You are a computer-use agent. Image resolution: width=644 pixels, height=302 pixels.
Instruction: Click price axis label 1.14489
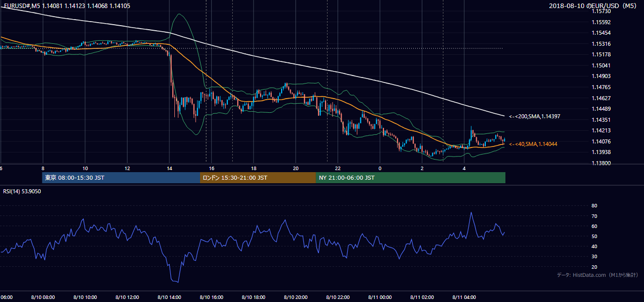(x=601, y=109)
